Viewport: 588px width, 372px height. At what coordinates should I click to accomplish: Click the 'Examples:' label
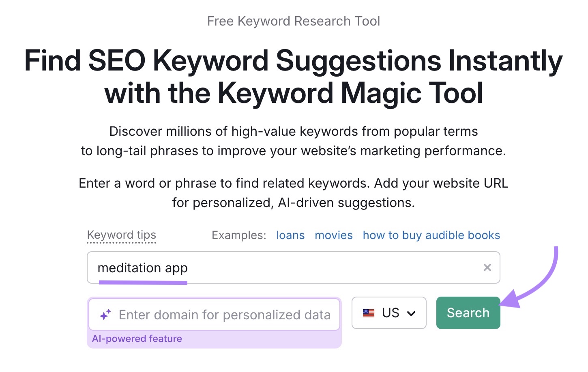239,235
